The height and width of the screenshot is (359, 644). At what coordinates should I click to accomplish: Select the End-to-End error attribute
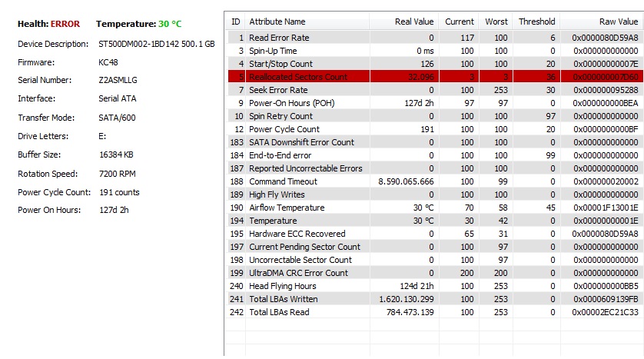(x=434, y=155)
